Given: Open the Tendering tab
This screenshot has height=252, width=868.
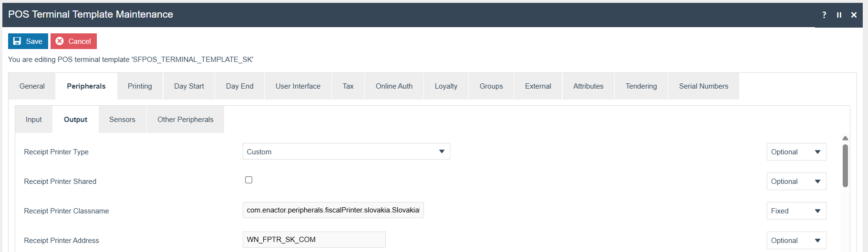Looking at the screenshot, I should pyautogui.click(x=641, y=86).
